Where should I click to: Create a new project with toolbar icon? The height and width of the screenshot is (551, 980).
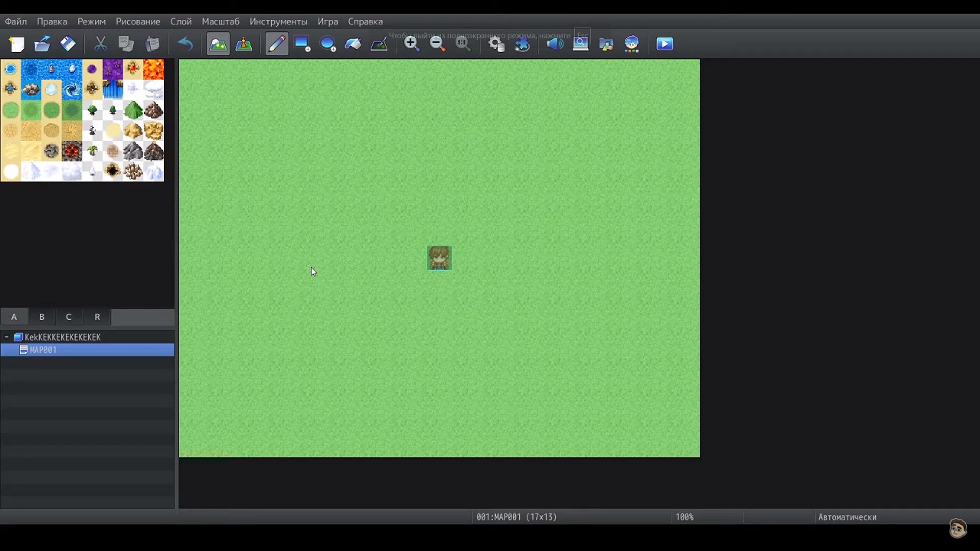tap(17, 44)
